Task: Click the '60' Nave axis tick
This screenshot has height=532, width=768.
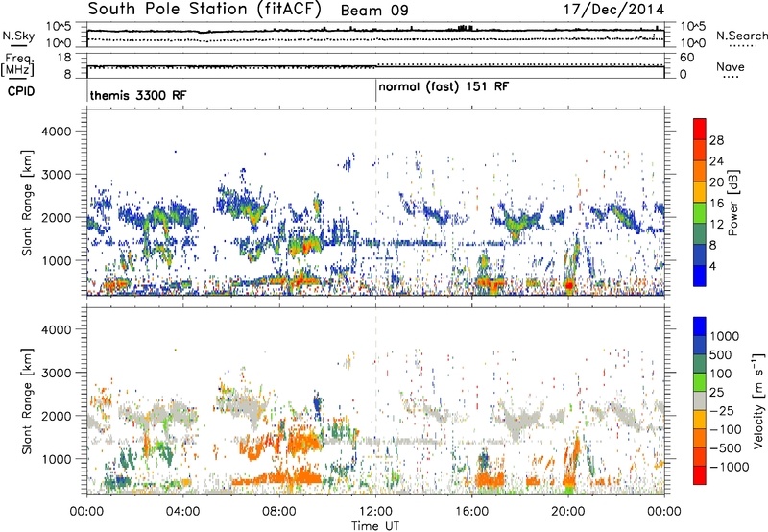Action: click(x=686, y=58)
